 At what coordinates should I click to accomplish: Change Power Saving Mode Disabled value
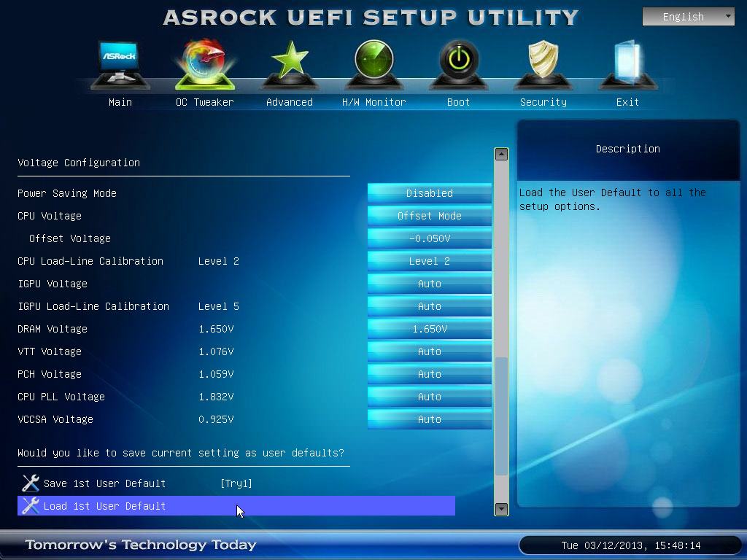point(429,192)
